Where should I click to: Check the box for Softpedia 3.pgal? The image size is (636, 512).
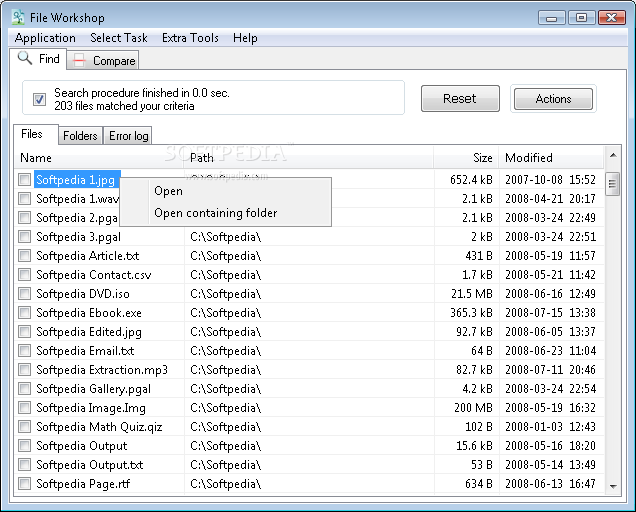25,237
